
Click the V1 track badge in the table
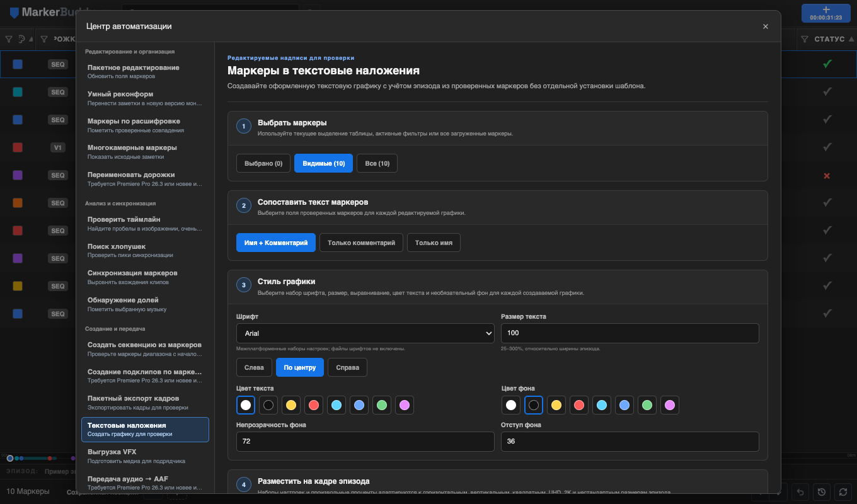[58, 147]
